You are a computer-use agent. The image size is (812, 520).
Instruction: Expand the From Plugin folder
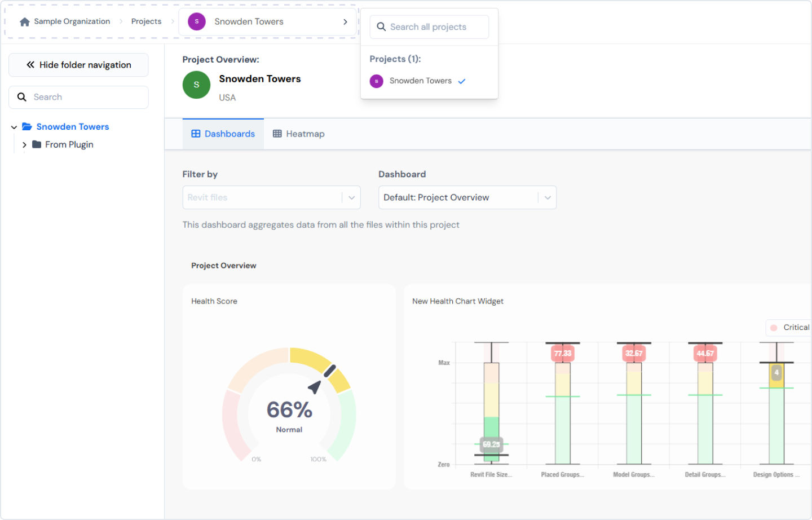24,145
